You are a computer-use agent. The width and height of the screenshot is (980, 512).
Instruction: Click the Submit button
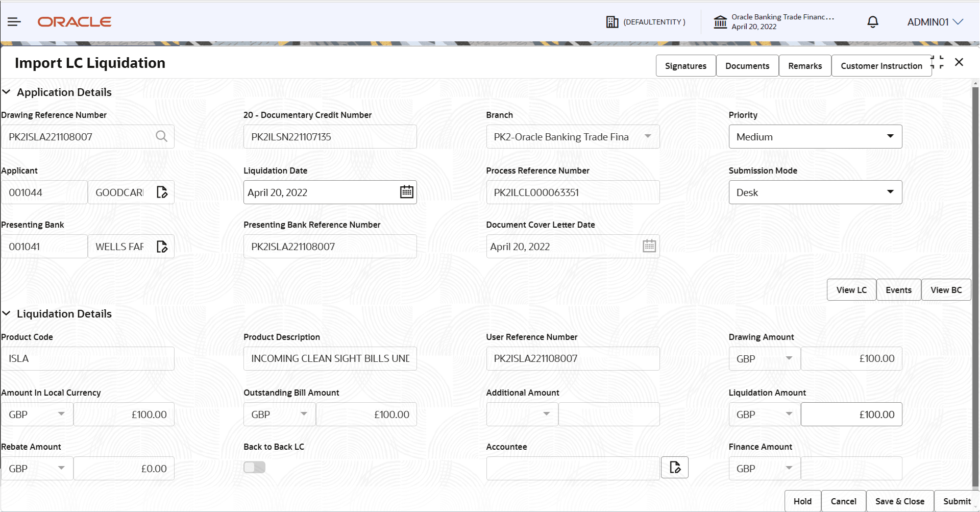(x=956, y=501)
